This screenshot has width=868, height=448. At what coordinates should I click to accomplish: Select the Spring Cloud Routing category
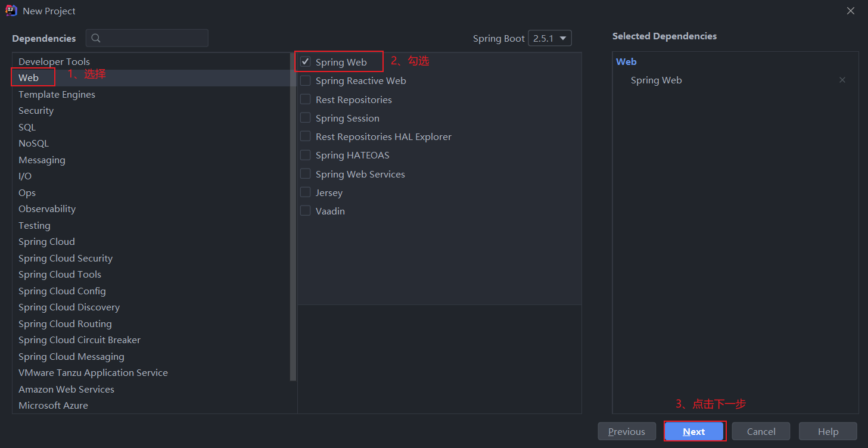151,323
